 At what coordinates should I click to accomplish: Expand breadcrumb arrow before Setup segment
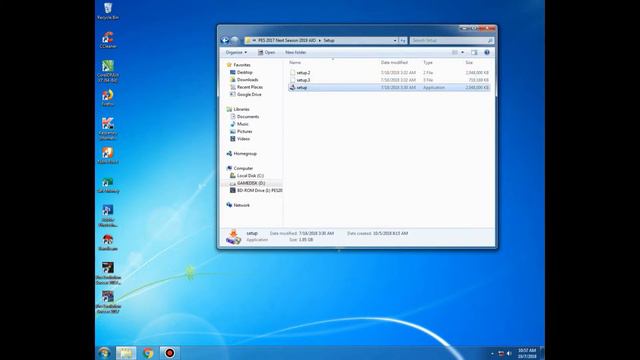[x=320, y=40]
